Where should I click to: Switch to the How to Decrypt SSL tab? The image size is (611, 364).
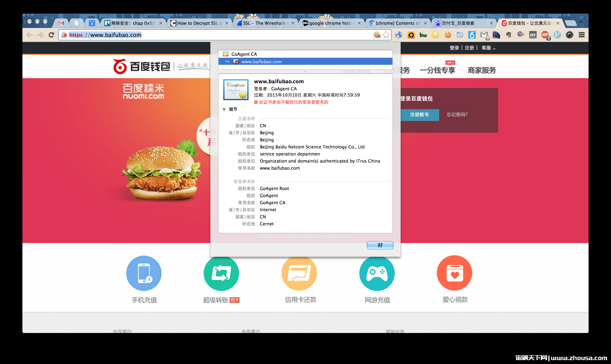pyautogui.click(x=199, y=23)
